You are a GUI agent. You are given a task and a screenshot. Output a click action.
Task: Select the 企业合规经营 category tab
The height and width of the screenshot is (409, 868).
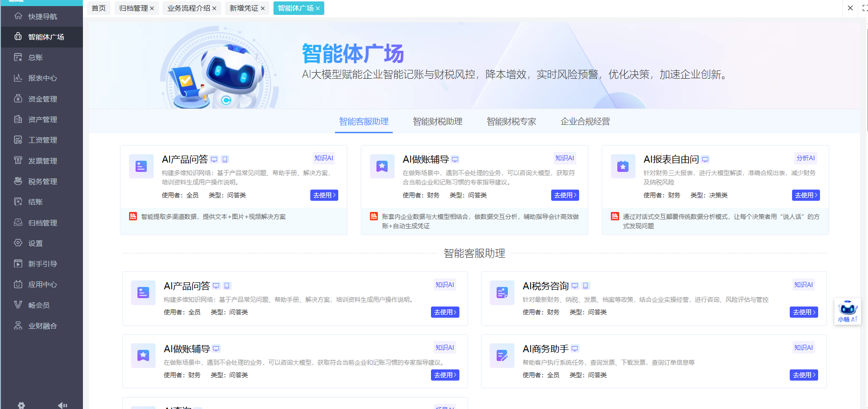tap(585, 122)
